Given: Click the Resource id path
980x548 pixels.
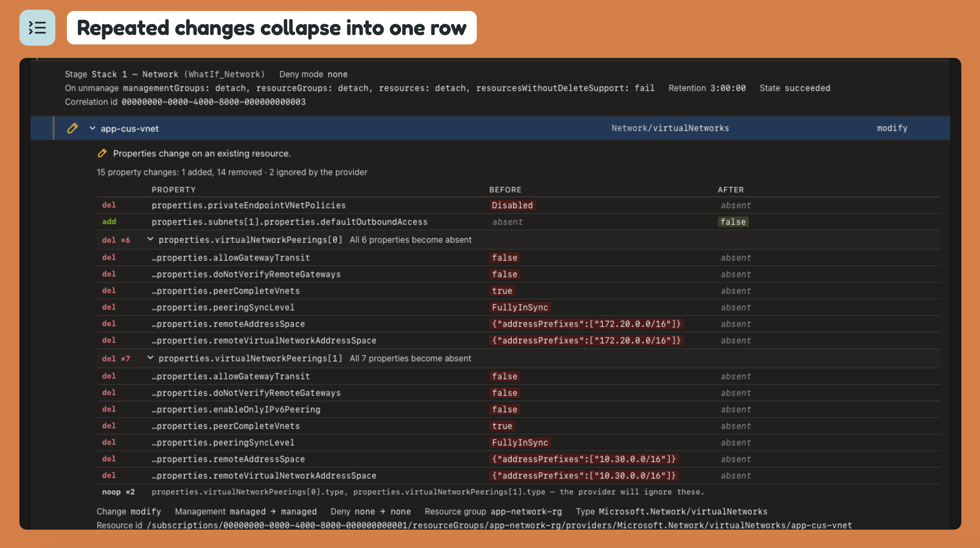Looking at the screenshot, I should click(x=499, y=525).
